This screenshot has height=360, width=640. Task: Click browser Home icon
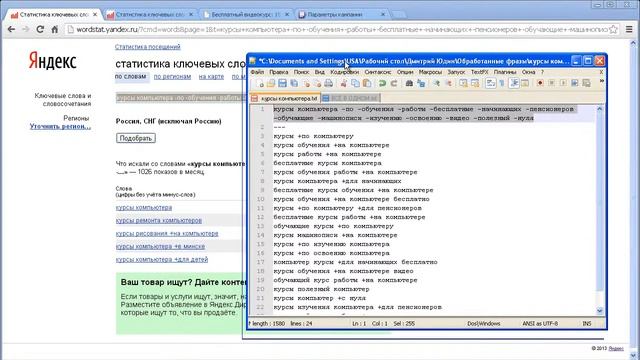tap(55, 29)
